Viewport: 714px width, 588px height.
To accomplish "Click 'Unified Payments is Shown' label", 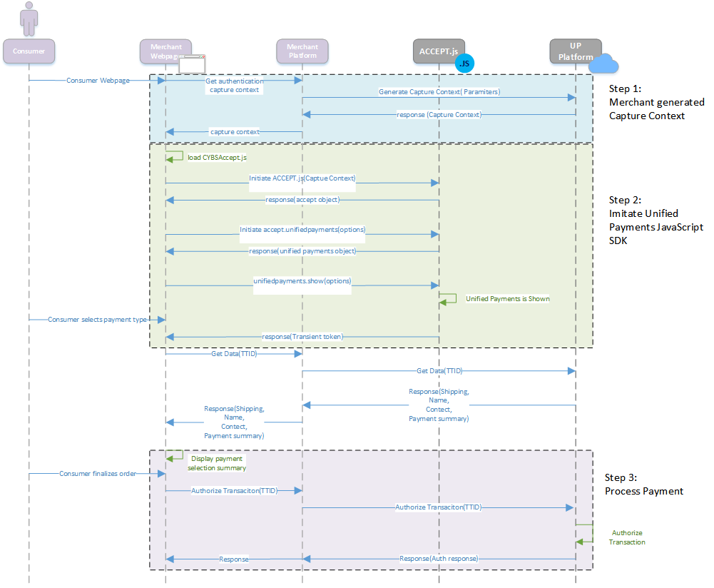I will click(x=508, y=299).
